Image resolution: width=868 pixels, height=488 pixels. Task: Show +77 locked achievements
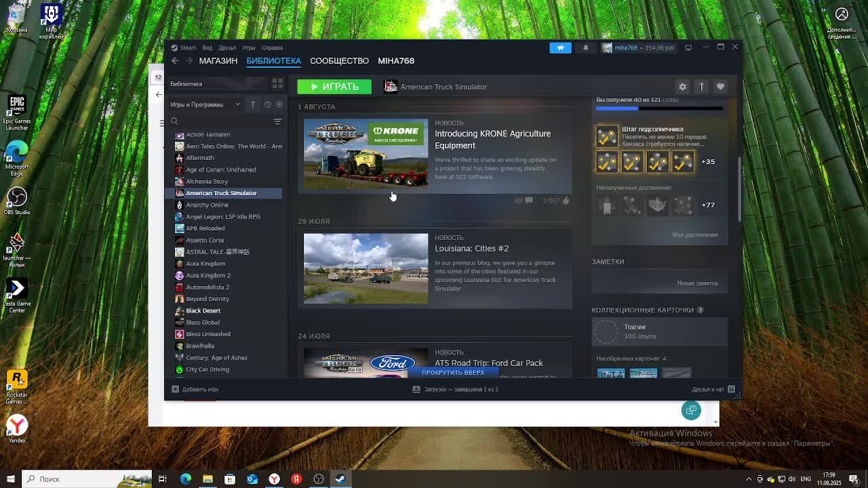click(708, 205)
